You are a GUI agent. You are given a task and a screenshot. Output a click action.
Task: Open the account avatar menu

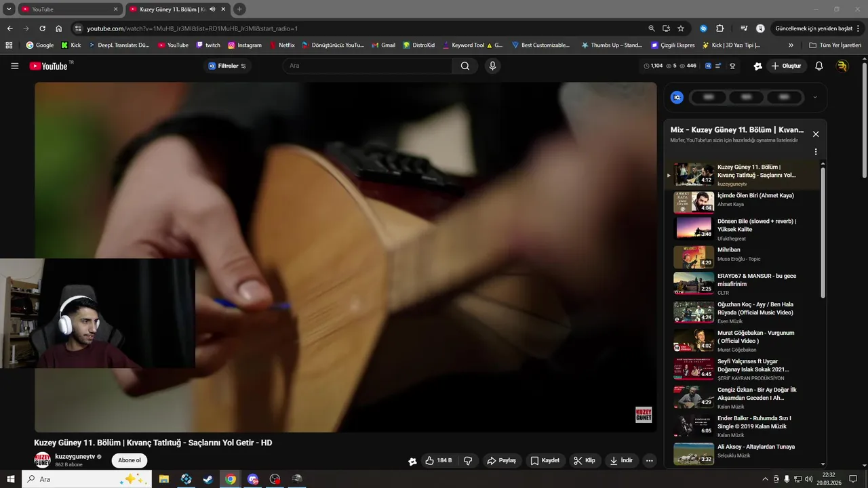click(x=842, y=66)
